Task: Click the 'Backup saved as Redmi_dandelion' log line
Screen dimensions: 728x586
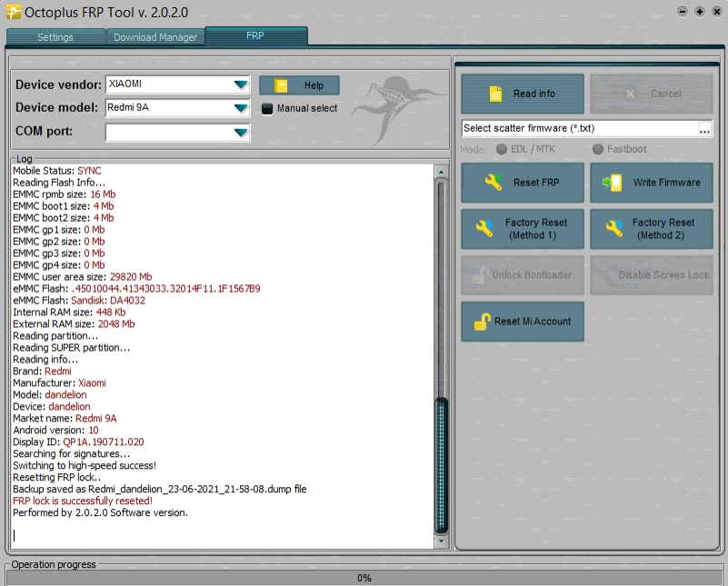Action: pos(160,489)
